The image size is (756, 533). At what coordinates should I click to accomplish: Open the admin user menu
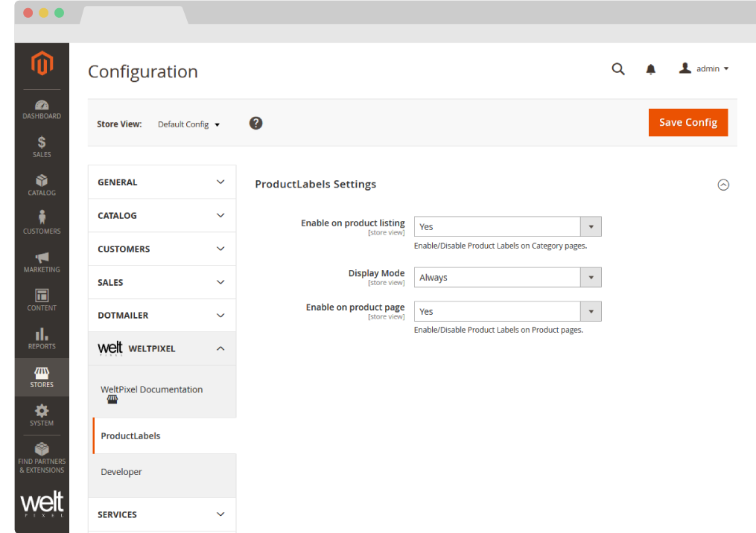[703, 68]
